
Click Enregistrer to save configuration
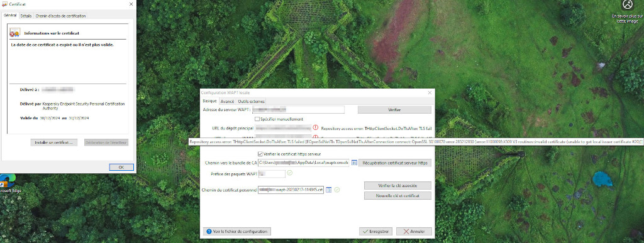(376, 232)
